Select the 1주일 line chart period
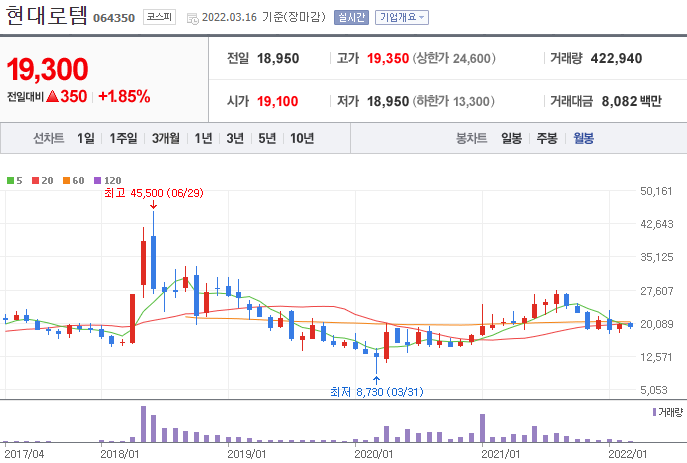The height and width of the screenshot is (463, 687). tap(123, 138)
